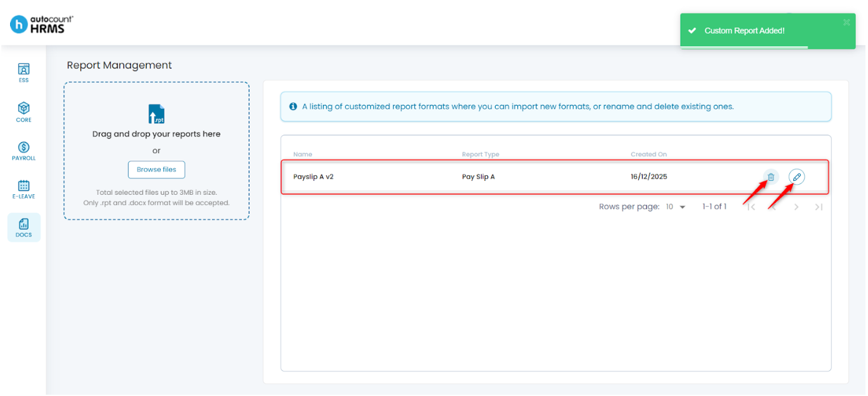Rename the Payslip A v2 report
This screenshot has height=396, width=868.
tap(796, 177)
